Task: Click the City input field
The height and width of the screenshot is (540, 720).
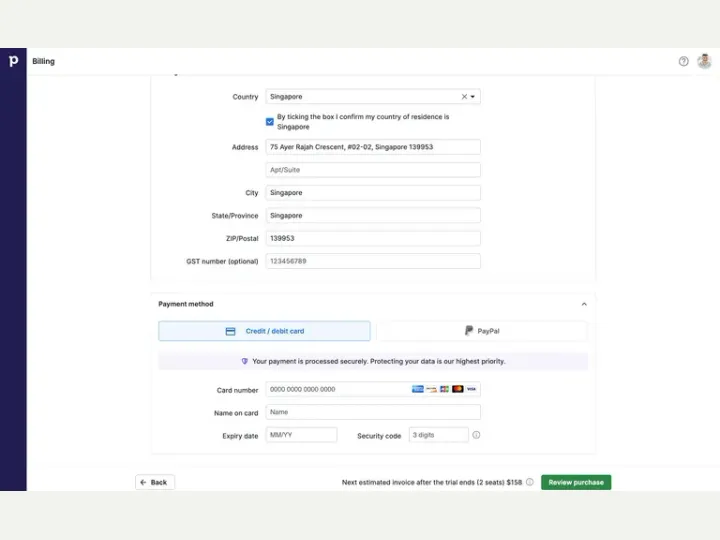Action: pos(373,193)
